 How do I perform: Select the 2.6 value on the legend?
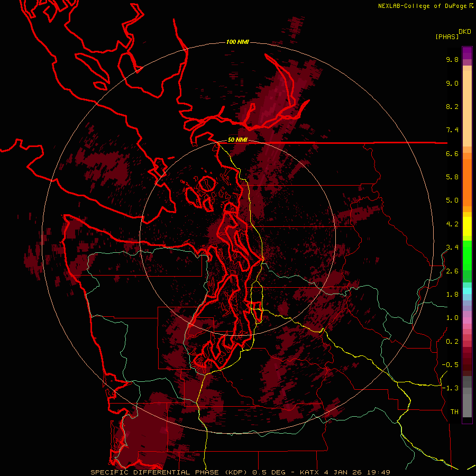(x=452, y=271)
